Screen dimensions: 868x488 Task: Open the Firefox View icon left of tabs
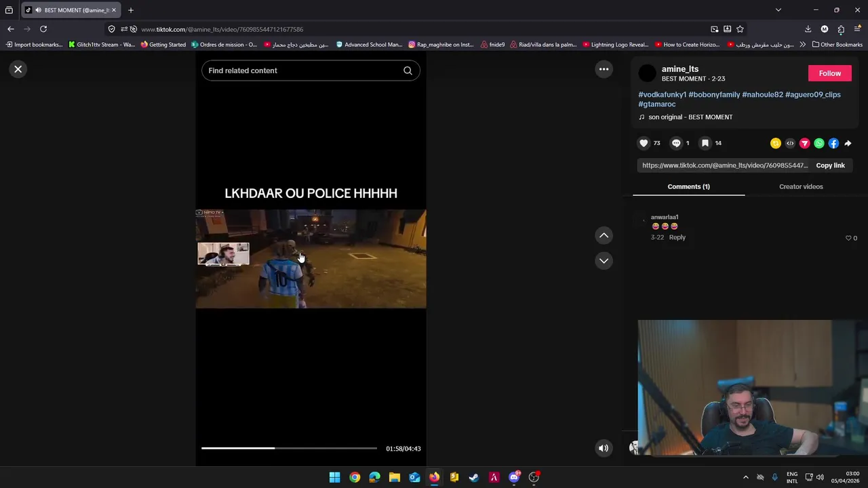[9, 10]
